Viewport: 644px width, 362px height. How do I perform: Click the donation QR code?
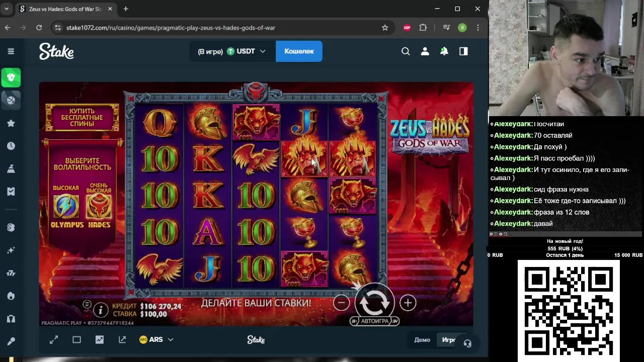tap(569, 310)
